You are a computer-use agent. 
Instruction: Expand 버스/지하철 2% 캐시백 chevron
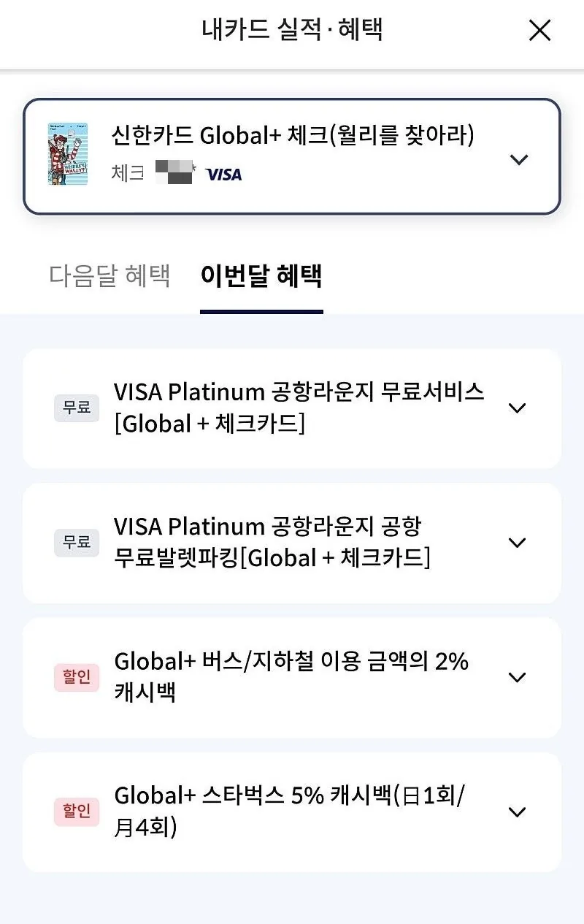click(x=517, y=677)
